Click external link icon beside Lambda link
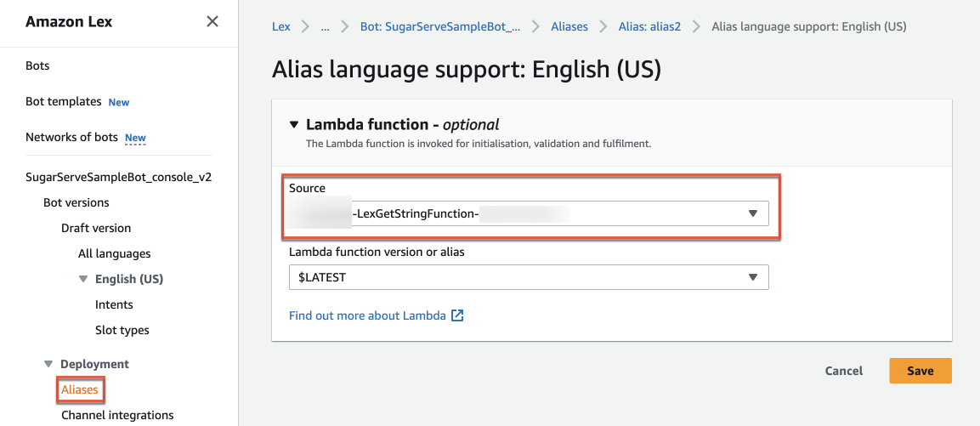 click(x=457, y=315)
